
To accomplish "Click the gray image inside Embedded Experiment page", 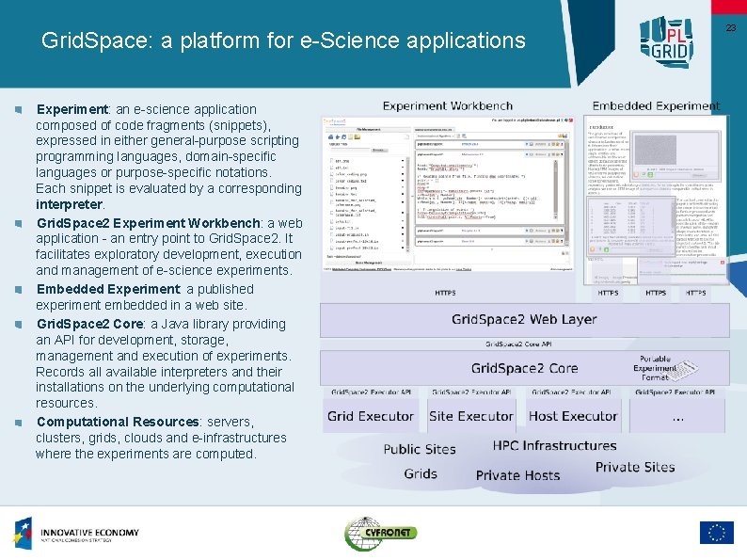I will 656,150.
